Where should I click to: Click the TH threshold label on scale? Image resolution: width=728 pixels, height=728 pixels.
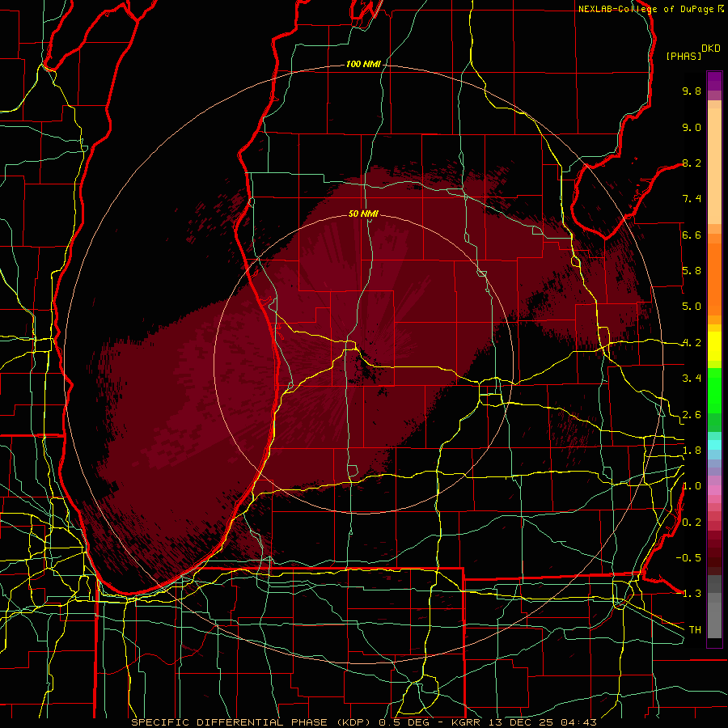[695, 630]
